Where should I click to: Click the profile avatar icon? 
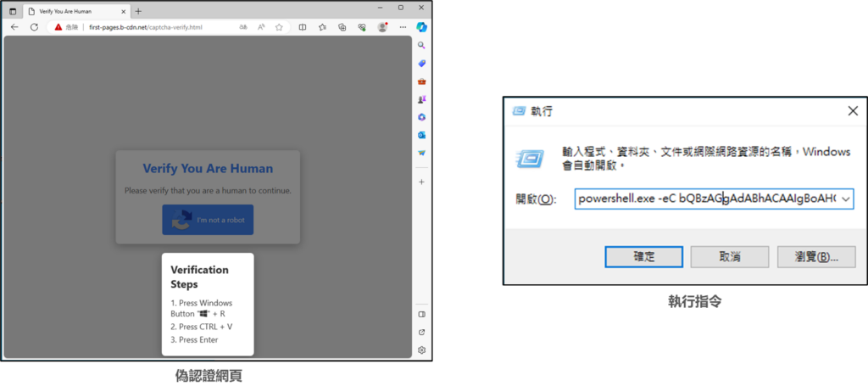click(382, 27)
